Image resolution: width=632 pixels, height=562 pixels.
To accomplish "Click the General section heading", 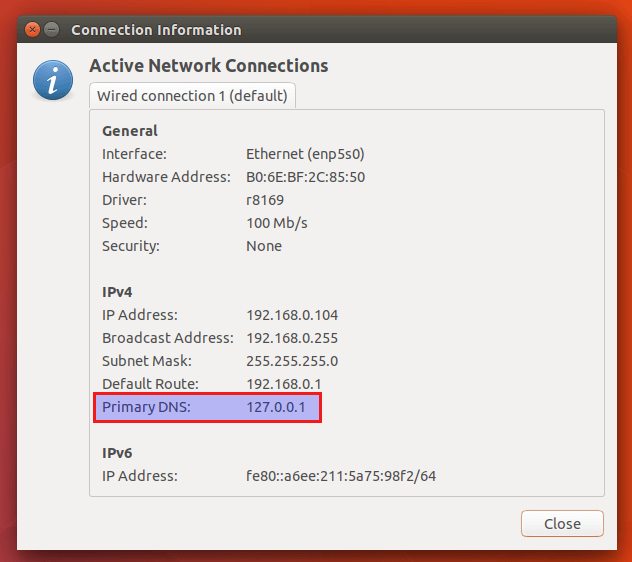I will [x=130, y=131].
